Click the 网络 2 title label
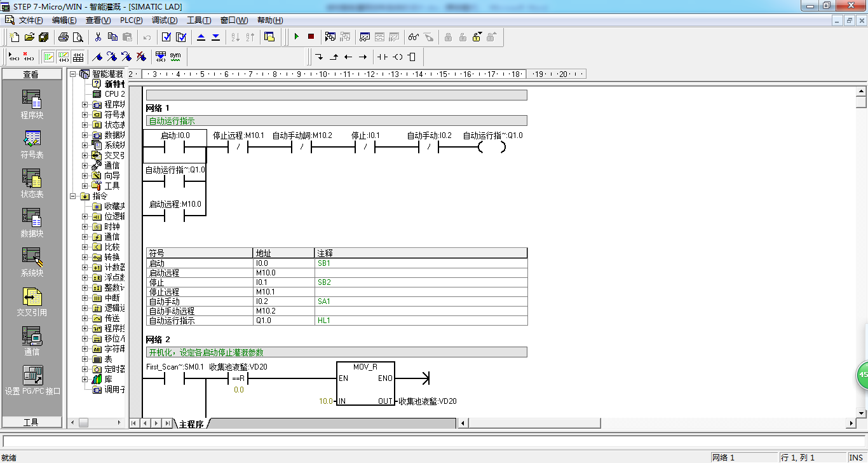This screenshot has width=868, height=463. [158, 339]
